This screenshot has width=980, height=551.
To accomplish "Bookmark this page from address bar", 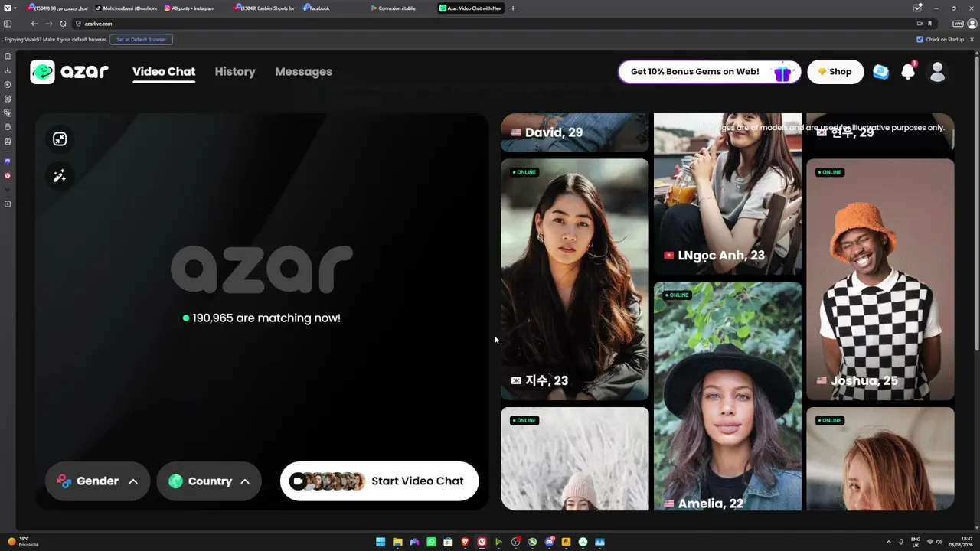I will click(x=930, y=24).
